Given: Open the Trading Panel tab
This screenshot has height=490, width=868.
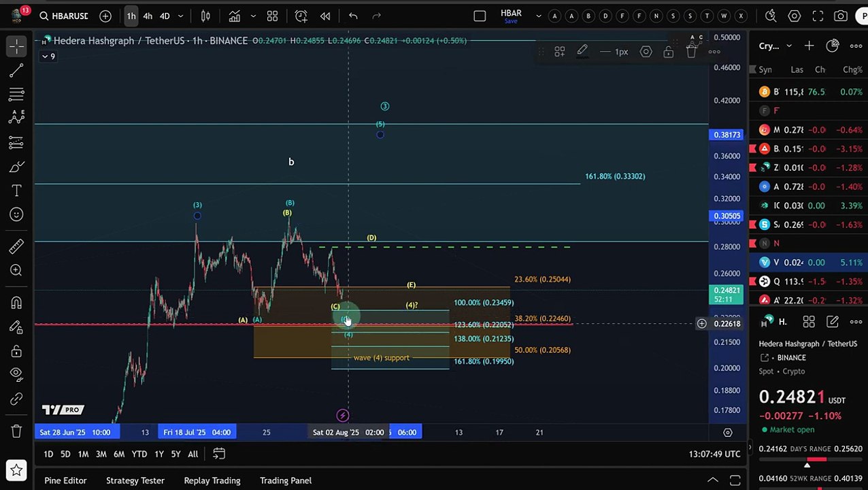Looking at the screenshot, I should (x=286, y=480).
